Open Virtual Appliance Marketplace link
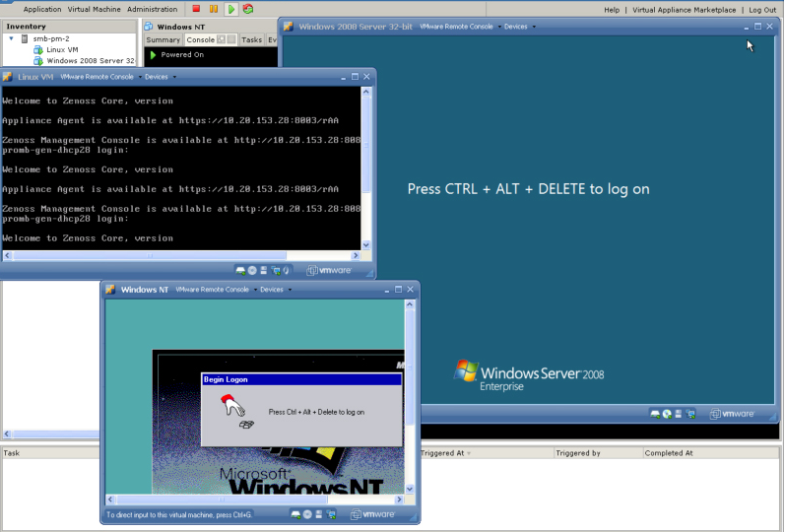Screen dimensions: 785x532 coord(684,10)
